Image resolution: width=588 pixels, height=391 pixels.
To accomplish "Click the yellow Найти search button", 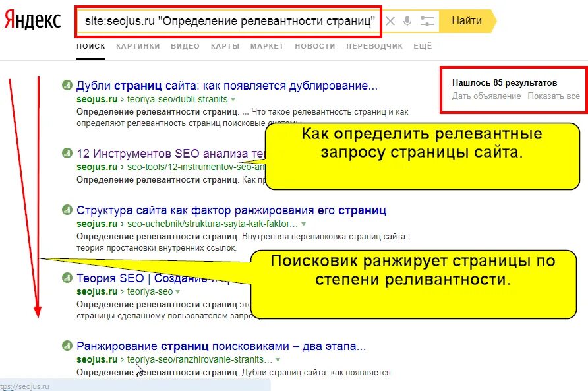I will tap(467, 21).
